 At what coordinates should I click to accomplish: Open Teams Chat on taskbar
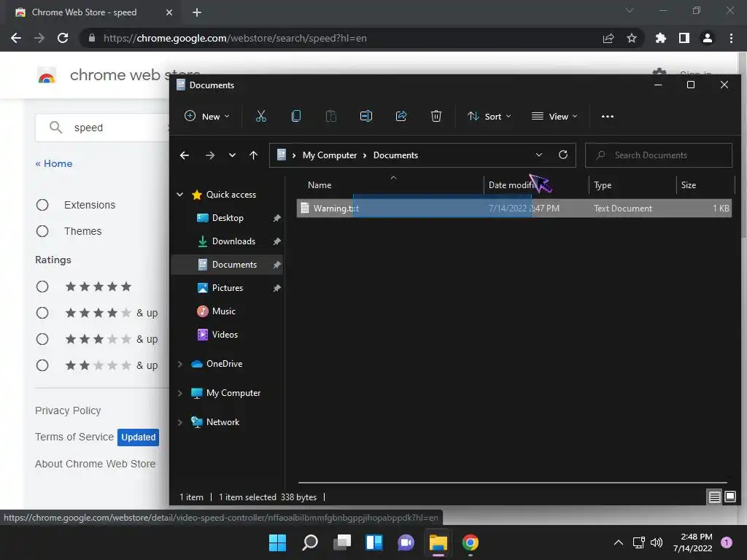click(x=406, y=542)
